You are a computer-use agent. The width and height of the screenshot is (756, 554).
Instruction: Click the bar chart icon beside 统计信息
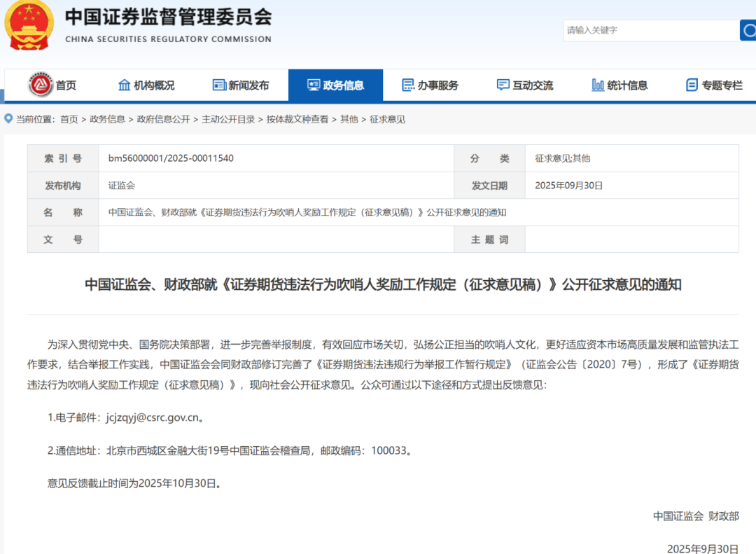pos(598,85)
